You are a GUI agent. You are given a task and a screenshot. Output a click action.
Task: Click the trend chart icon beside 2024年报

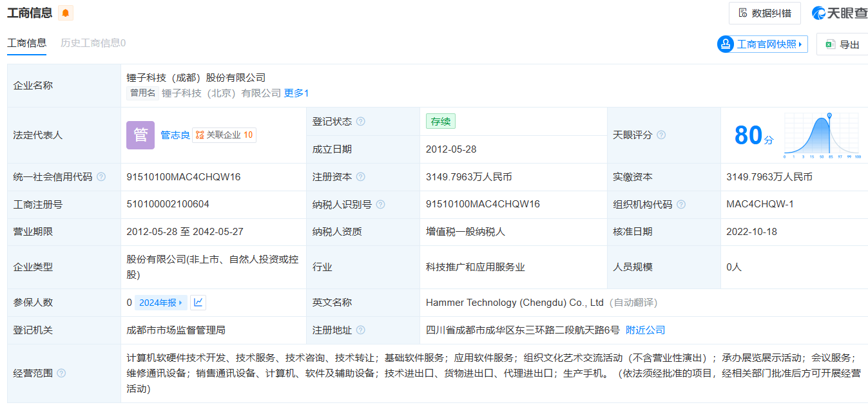click(198, 303)
